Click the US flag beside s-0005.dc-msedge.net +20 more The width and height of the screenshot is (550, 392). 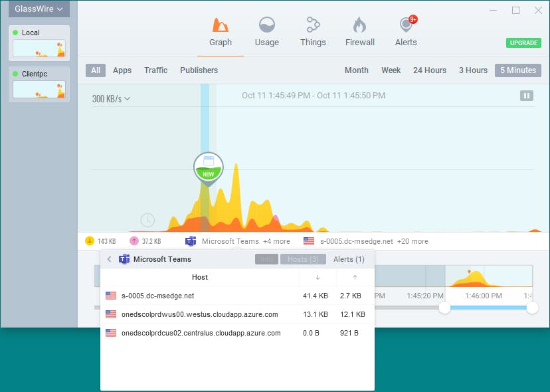309,241
